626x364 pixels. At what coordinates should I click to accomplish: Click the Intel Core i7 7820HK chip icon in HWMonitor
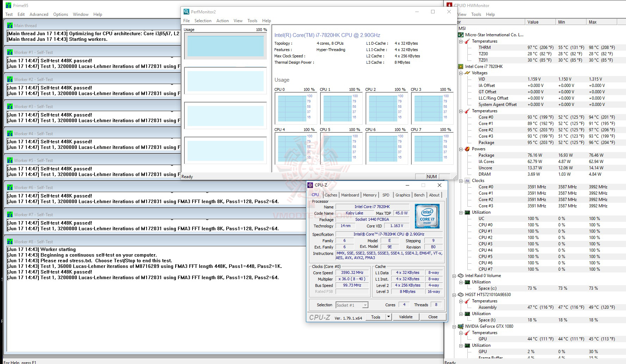460,67
